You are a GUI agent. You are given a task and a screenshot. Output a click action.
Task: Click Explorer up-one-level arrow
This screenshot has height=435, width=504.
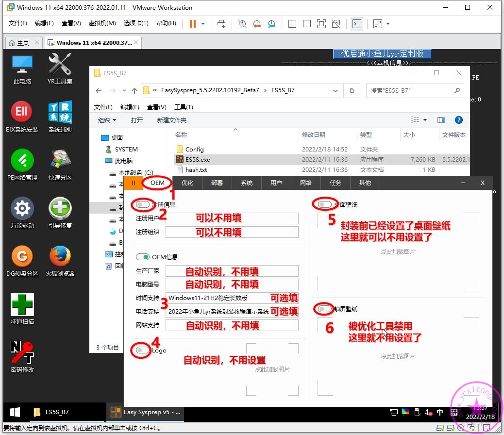134,91
